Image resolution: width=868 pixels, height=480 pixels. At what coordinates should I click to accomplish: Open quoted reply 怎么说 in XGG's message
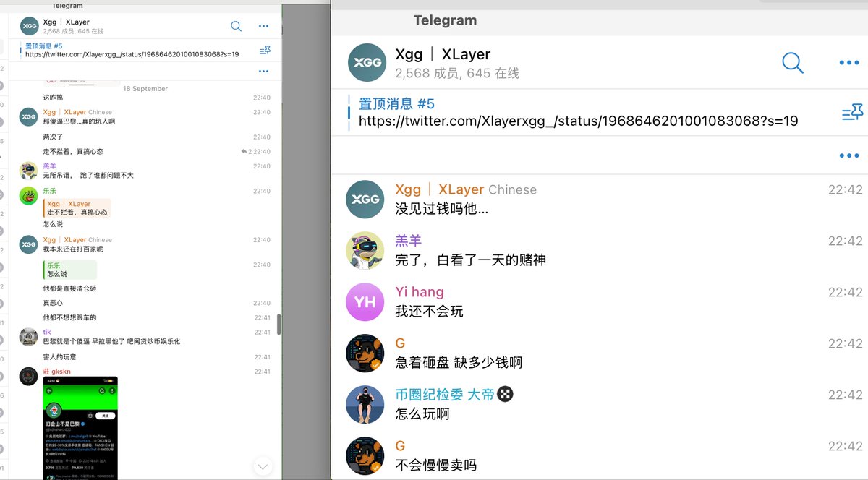click(x=69, y=270)
